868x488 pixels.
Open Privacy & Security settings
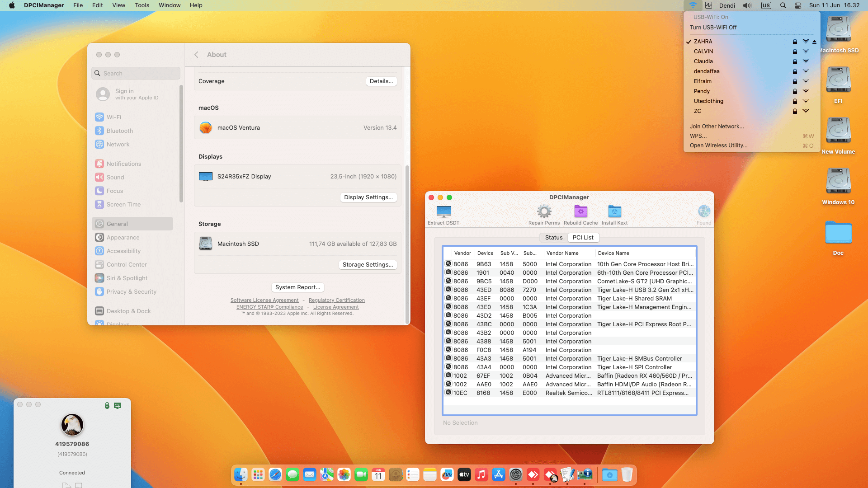tap(133, 291)
